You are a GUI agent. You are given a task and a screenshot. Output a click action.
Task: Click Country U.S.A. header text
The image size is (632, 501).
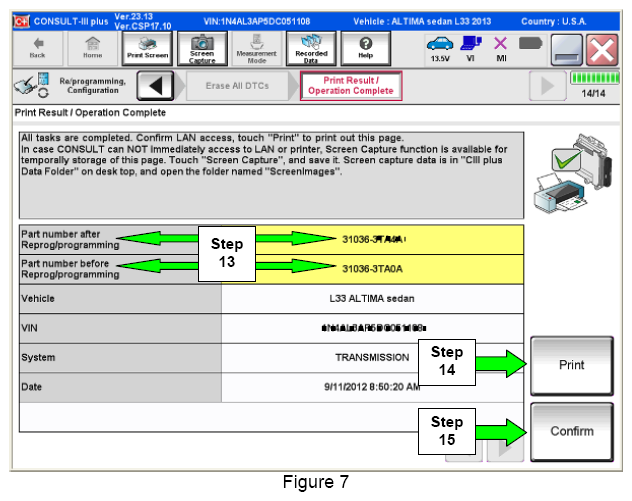(x=553, y=21)
